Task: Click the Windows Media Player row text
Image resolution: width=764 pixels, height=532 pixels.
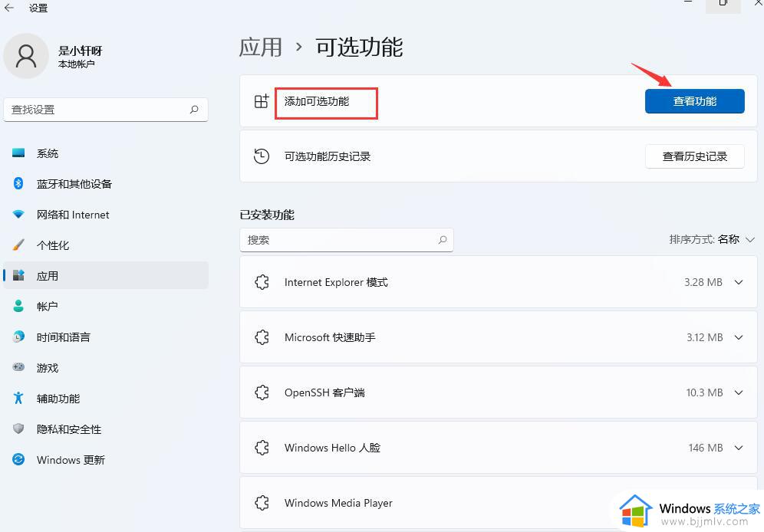Action: coord(338,503)
